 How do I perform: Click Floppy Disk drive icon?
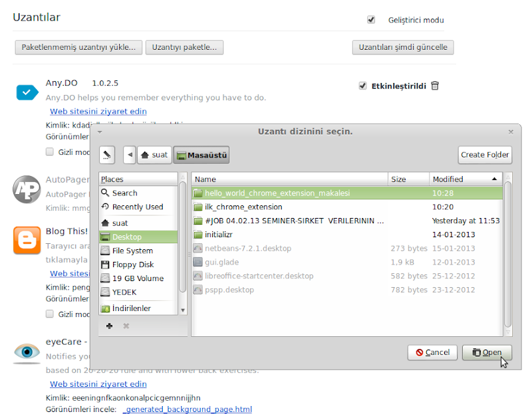[105, 264]
